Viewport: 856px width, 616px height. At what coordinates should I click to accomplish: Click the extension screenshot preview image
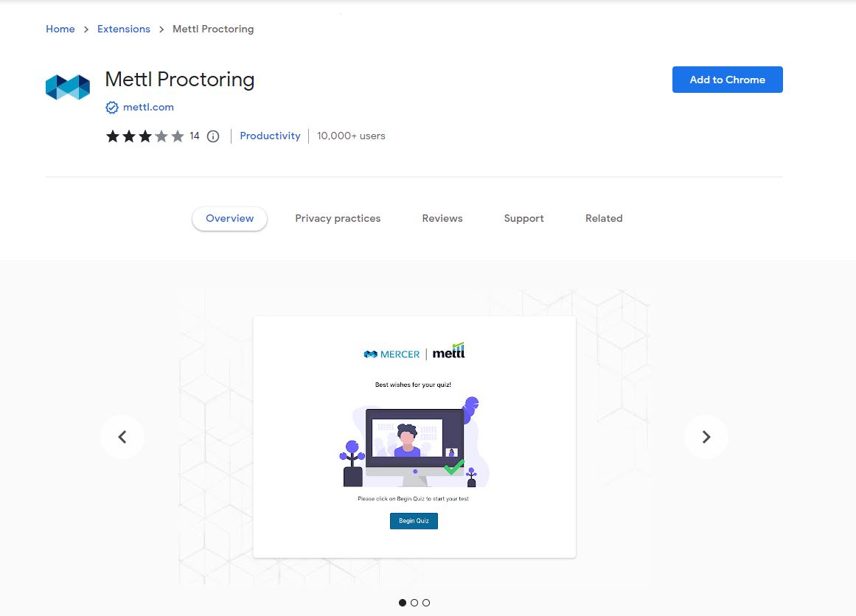[414, 437]
